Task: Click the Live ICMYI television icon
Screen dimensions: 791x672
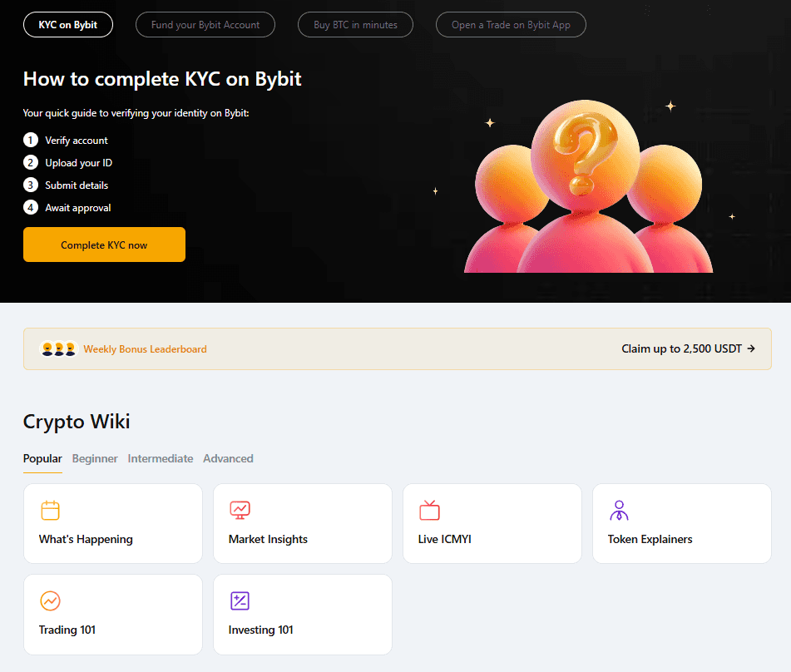Action: pyautogui.click(x=429, y=510)
